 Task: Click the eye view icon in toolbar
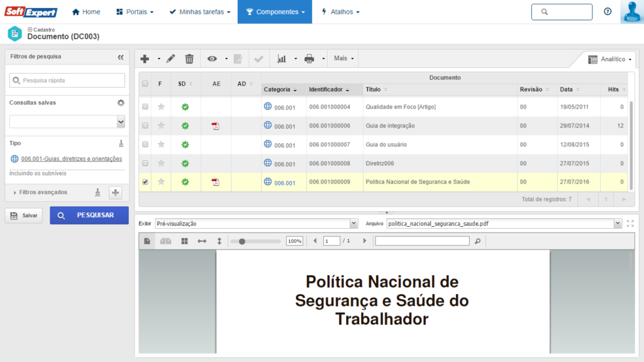tap(212, 58)
